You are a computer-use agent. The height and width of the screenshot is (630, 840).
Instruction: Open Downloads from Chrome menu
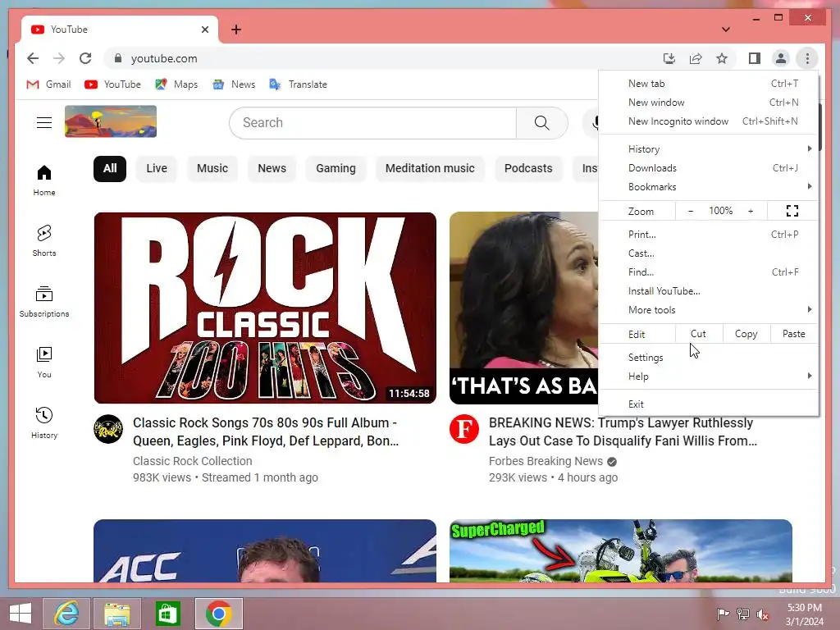point(709,168)
